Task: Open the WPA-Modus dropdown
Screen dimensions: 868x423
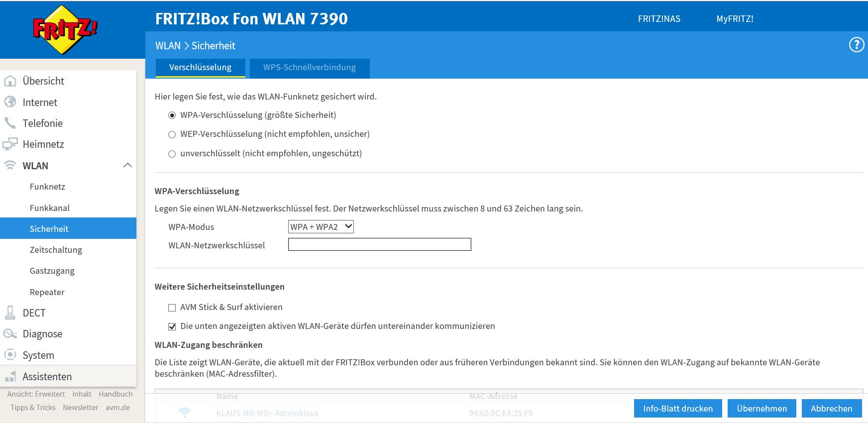Action: (321, 227)
